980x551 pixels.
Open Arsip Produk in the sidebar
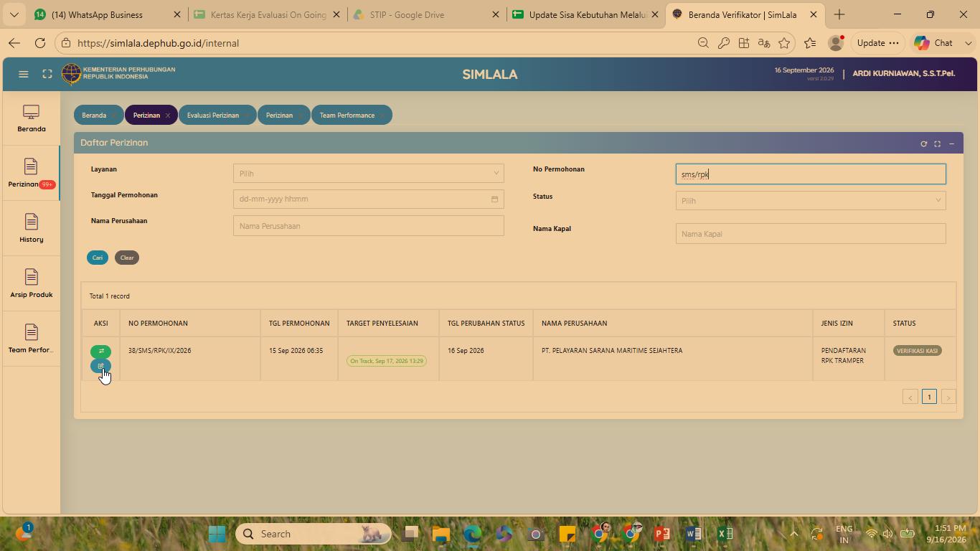point(32,284)
